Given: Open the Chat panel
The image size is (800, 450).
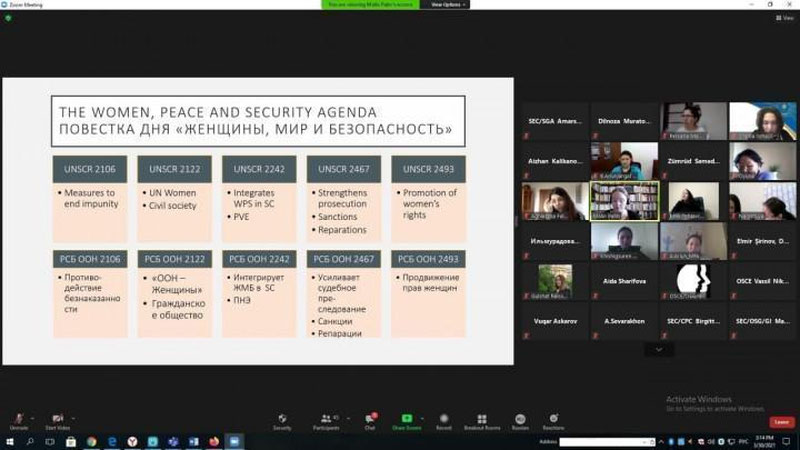Looking at the screenshot, I should tap(369, 419).
